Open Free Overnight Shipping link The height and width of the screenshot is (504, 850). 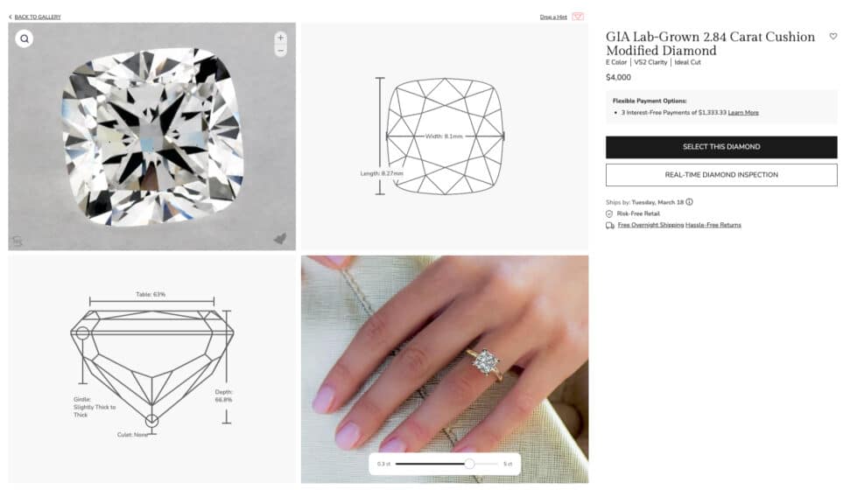650,225
